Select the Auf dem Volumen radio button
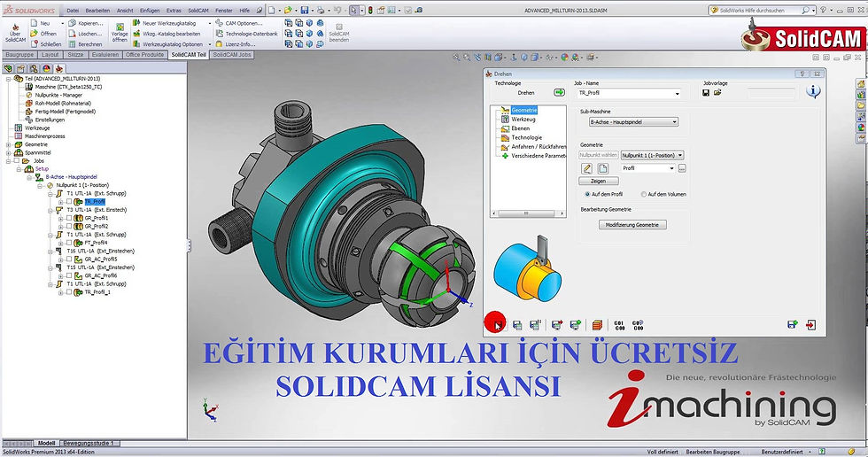868x457 pixels. pos(643,194)
